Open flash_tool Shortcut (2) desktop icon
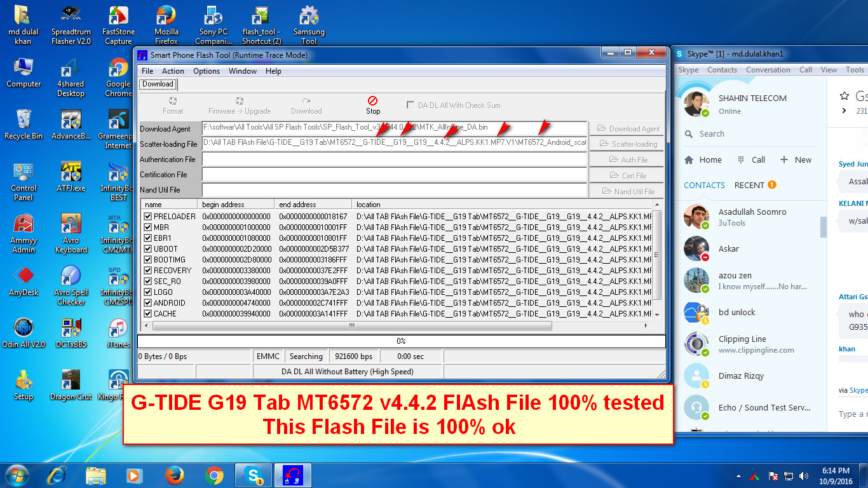 [x=261, y=25]
